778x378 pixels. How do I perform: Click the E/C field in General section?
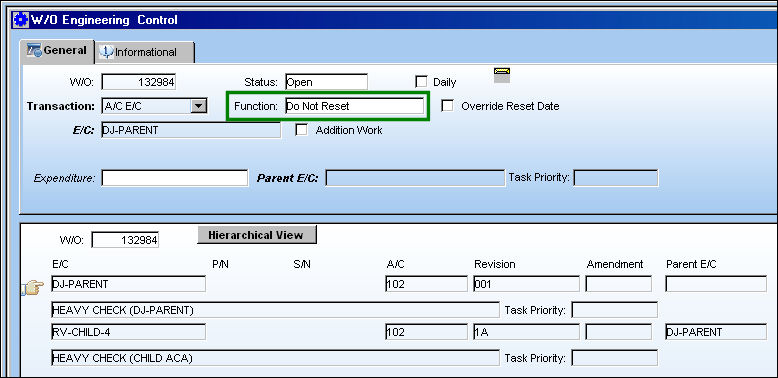pos(191,130)
